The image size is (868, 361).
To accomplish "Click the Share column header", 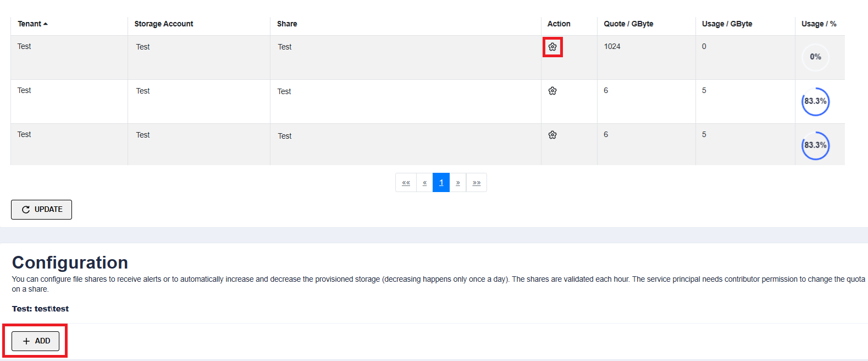I will 287,24.
